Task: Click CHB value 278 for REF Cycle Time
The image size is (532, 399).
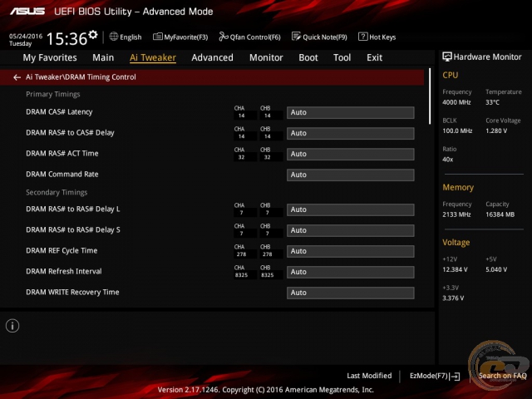Action: click(268, 254)
